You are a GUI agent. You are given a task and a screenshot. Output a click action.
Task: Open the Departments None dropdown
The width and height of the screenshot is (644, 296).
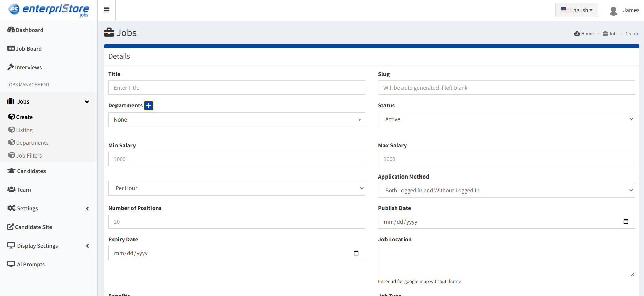tap(236, 119)
